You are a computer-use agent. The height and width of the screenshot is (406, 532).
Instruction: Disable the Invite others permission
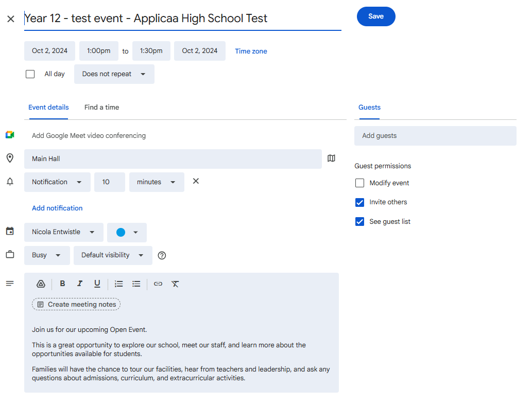point(359,202)
